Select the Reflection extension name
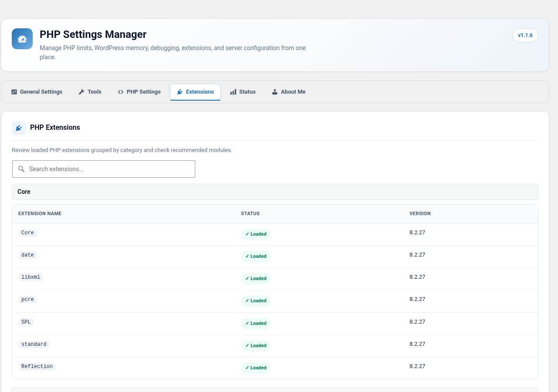The width and height of the screenshot is (558, 392). 37,366
